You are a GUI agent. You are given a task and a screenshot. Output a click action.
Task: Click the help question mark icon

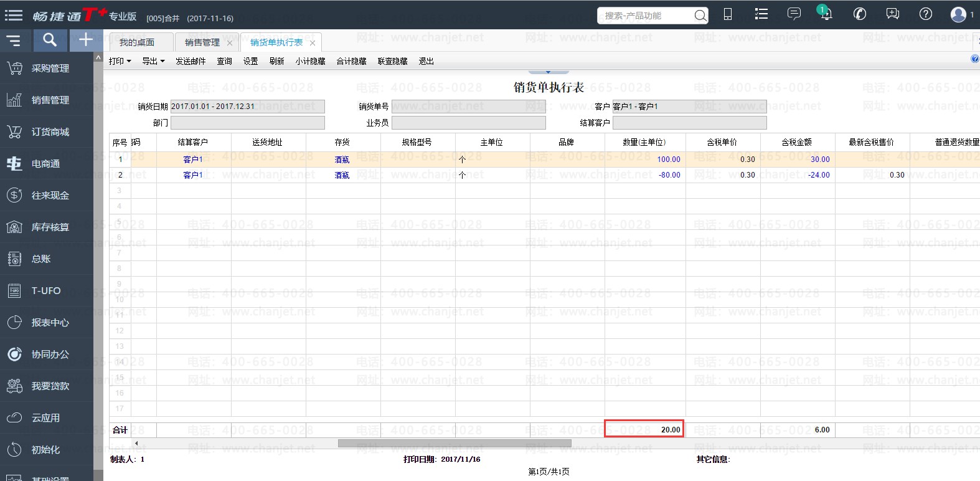click(926, 14)
